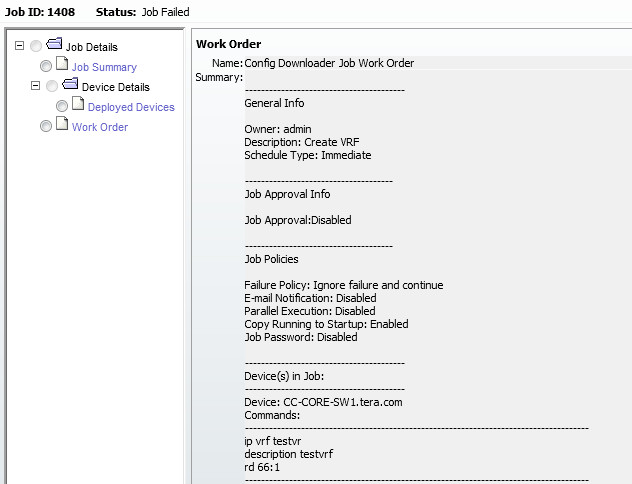Click the Device Details folder icon

click(x=70, y=84)
